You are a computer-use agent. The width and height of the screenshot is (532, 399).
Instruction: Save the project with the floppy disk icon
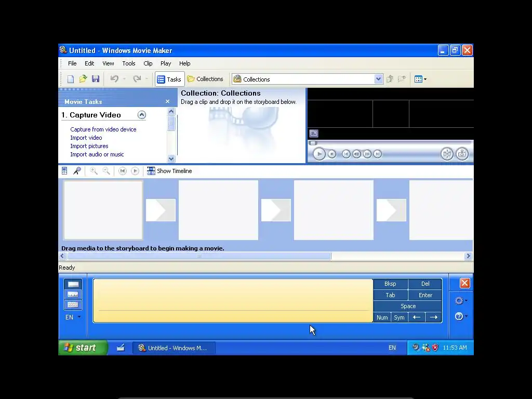point(96,79)
